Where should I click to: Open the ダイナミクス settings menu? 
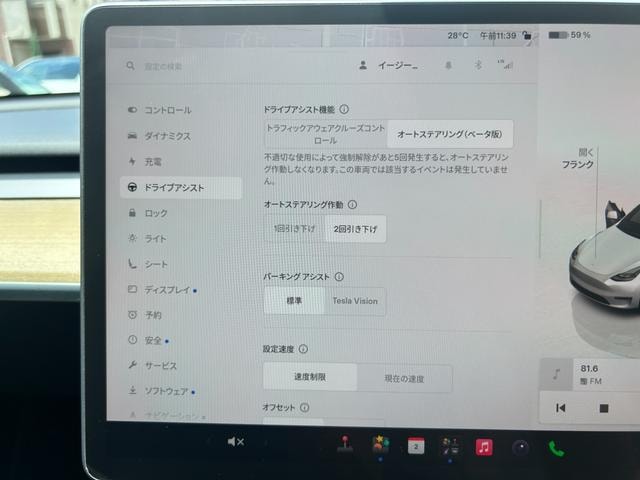168,136
